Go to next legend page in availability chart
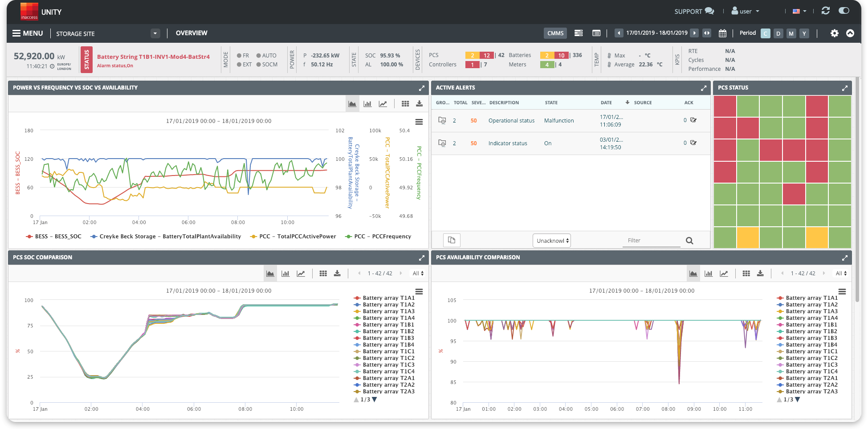The height and width of the screenshot is (429, 868). coord(798,400)
